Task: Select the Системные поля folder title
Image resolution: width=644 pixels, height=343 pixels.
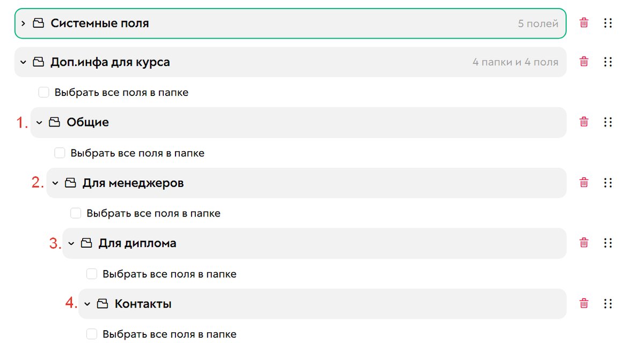Action: [100, 23]
